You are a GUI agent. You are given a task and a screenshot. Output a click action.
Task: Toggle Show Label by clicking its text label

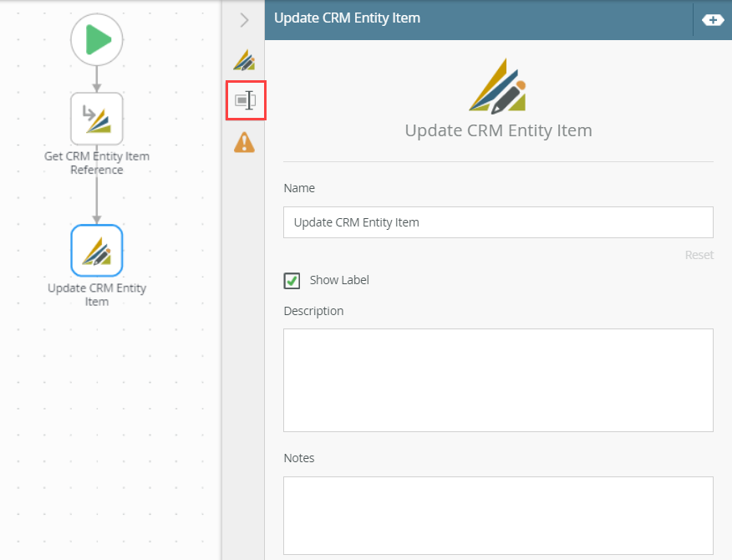pyautogui.click(x=337, y=280)
